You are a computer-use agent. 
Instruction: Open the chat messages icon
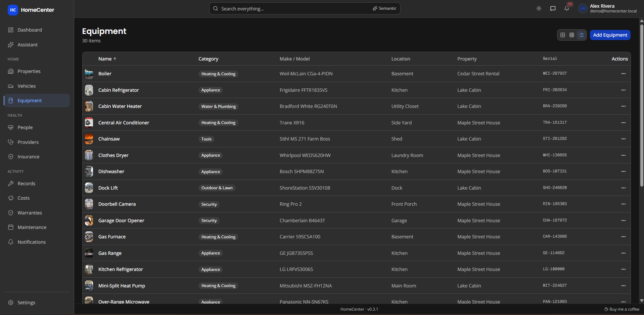click(x=553, y=8)
